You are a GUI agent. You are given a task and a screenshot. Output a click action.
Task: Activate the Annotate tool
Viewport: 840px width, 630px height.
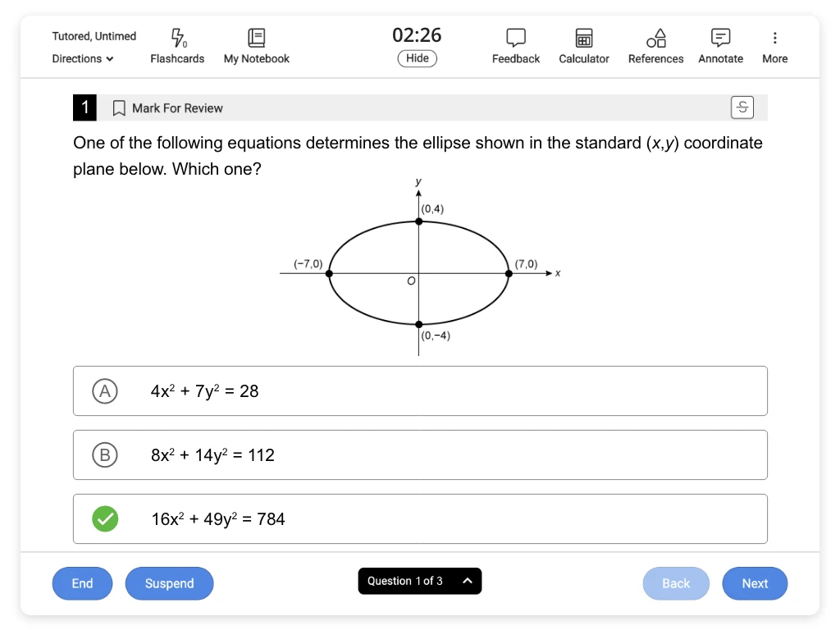[720, 38]
